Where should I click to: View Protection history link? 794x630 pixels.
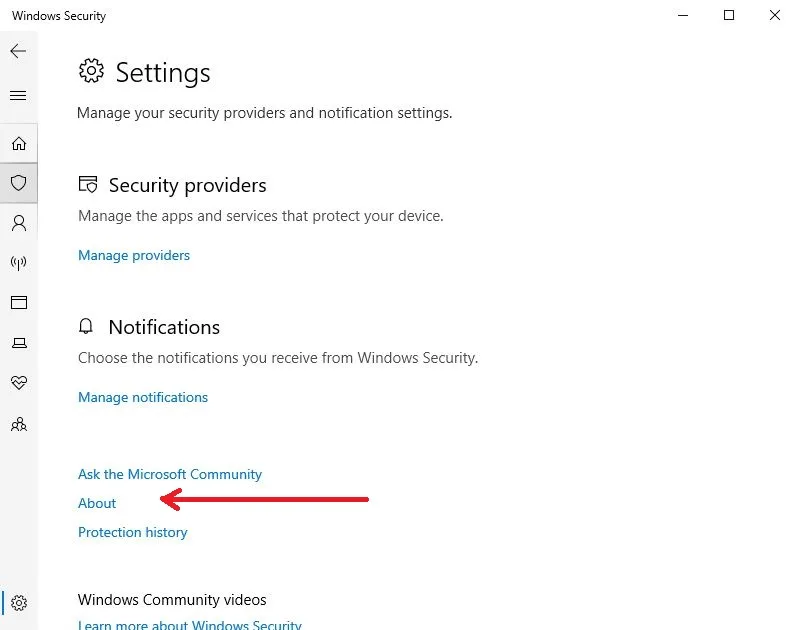coord(133,532)
